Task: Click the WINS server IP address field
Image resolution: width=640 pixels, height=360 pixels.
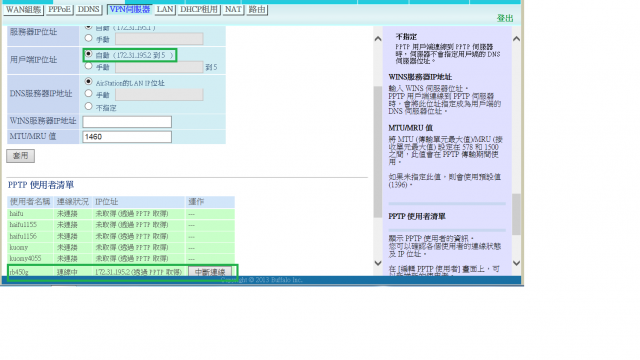Action: [127, 122]
